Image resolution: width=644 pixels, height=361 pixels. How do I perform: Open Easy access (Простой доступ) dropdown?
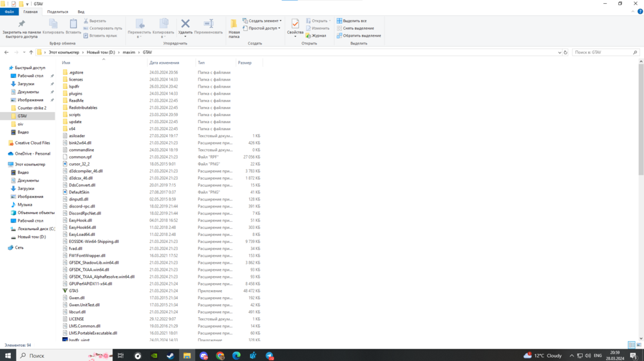pyautogui.click(x=261, y=28)
